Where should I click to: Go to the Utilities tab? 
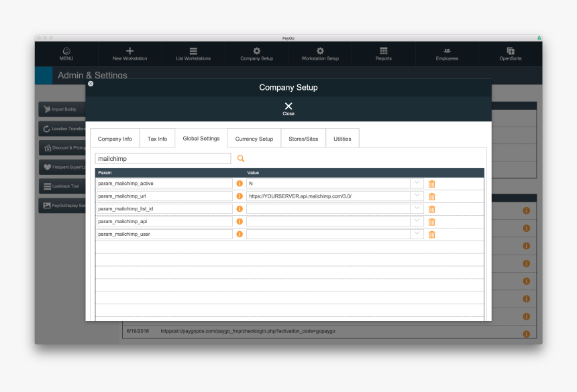tap(342, 139)
